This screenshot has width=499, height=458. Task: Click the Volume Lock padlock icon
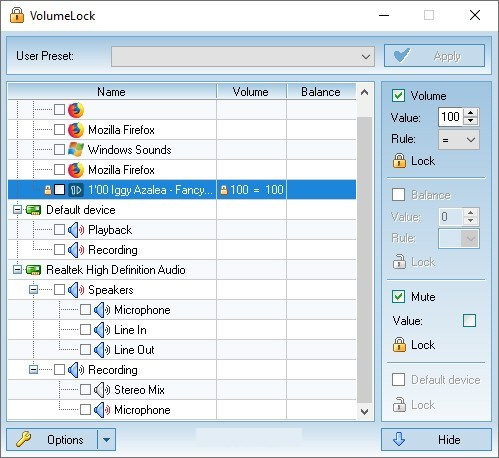[x=399, y=161]
